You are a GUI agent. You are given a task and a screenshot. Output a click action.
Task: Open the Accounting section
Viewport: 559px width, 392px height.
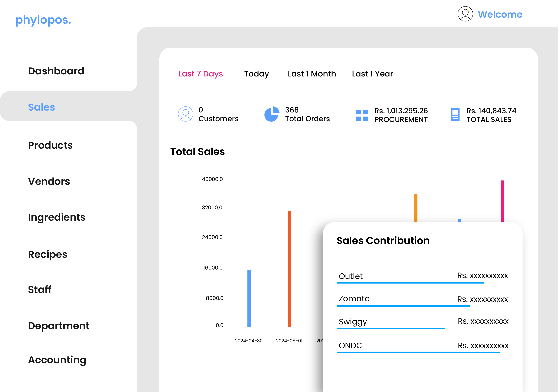[x=57, y=360]
